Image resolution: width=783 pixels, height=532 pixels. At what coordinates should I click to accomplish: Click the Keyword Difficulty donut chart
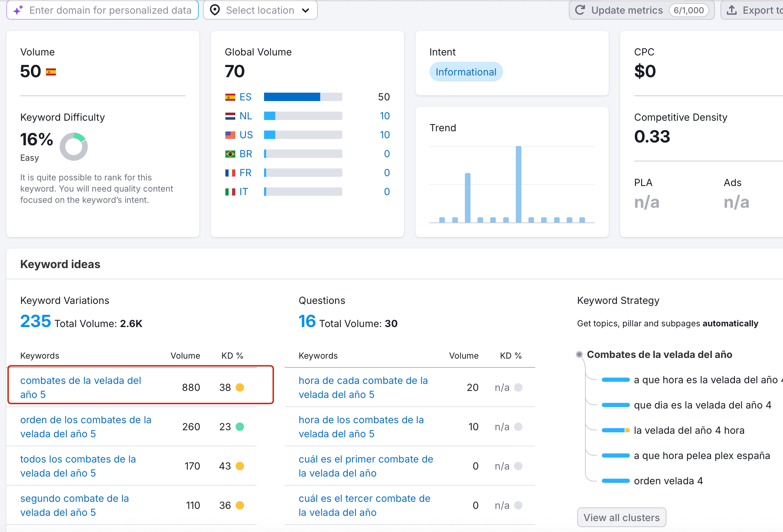pyautogui.click(x=74, y=147)
